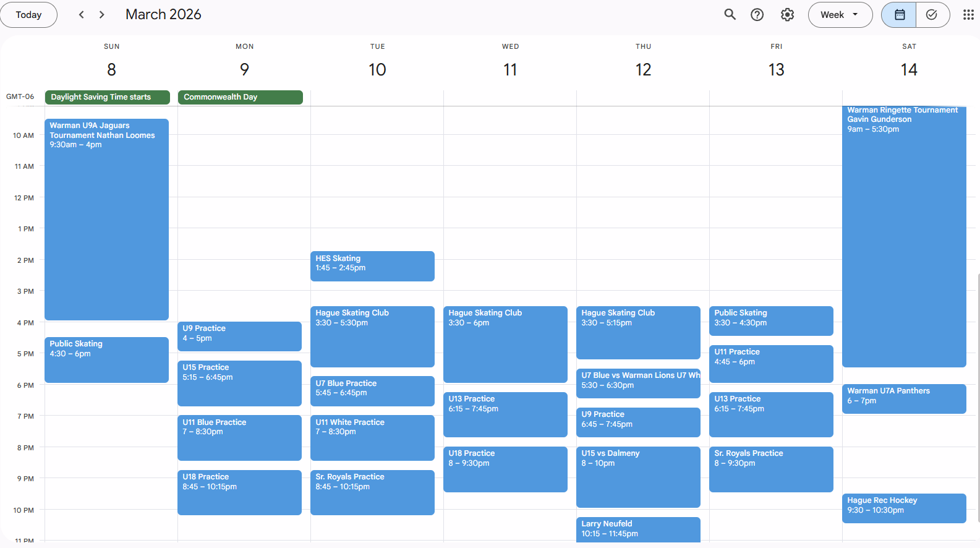Go to previous week arrow
The height and width of the screenshot is (548, 980).
click(81, 15)
